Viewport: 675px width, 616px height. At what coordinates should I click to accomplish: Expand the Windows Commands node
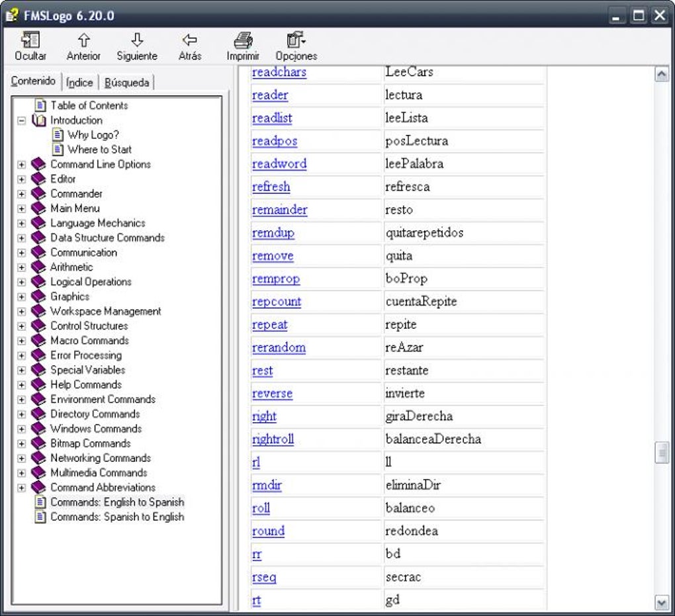tap(22, 429)
